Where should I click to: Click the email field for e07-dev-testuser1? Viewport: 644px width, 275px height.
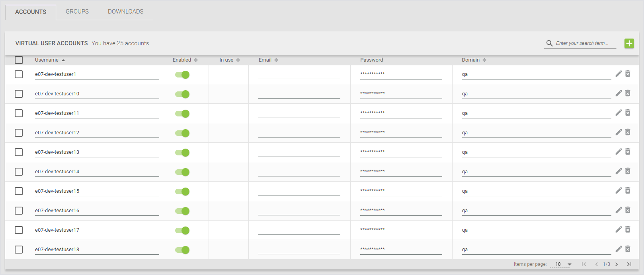point(299,74)
